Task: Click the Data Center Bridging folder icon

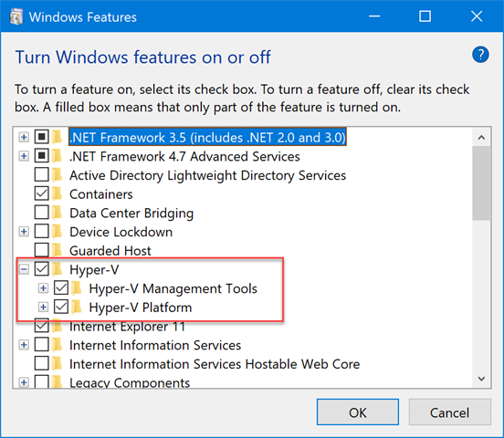Action: [x=58, y=213]
